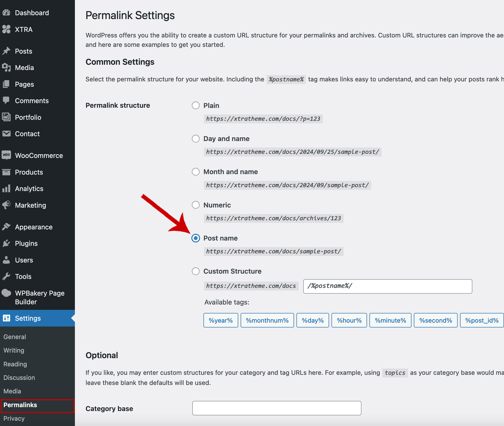
Task: Open the Permalinks settings submenu item
Action: click(20, 405)
